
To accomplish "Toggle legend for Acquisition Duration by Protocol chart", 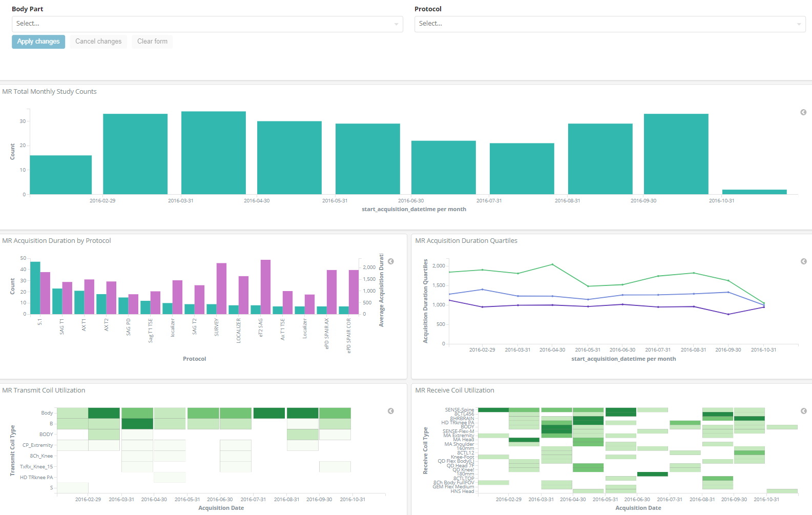I will point(391,261).
